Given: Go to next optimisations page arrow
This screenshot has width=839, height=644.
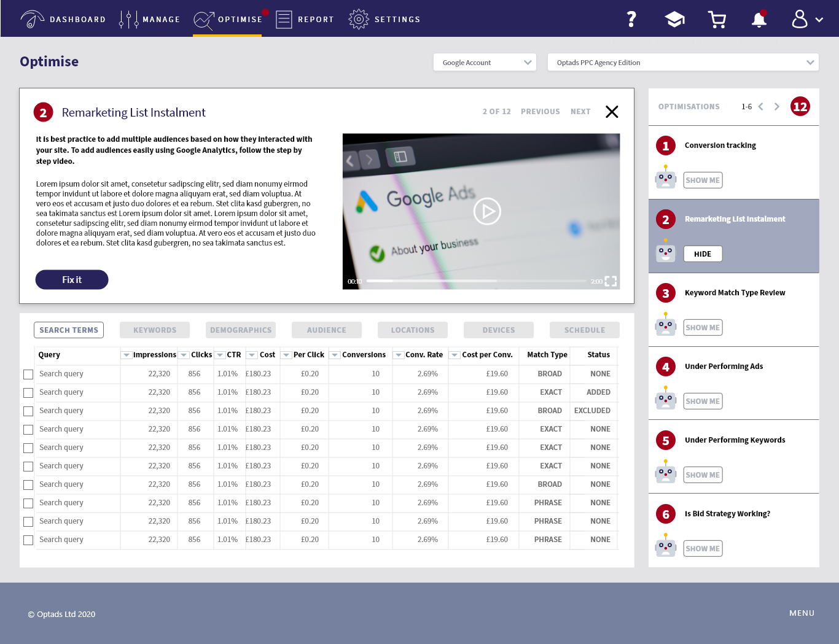Looking at the screenshot, I should (777, 107).
